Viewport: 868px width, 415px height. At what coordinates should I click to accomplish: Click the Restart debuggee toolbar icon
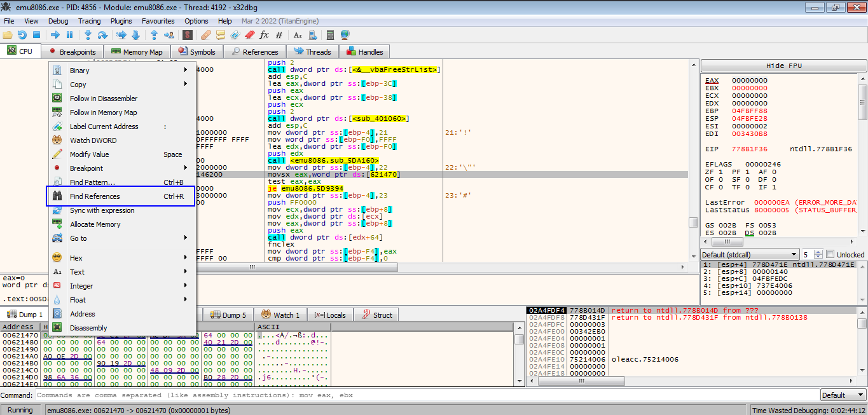(22, 35)
